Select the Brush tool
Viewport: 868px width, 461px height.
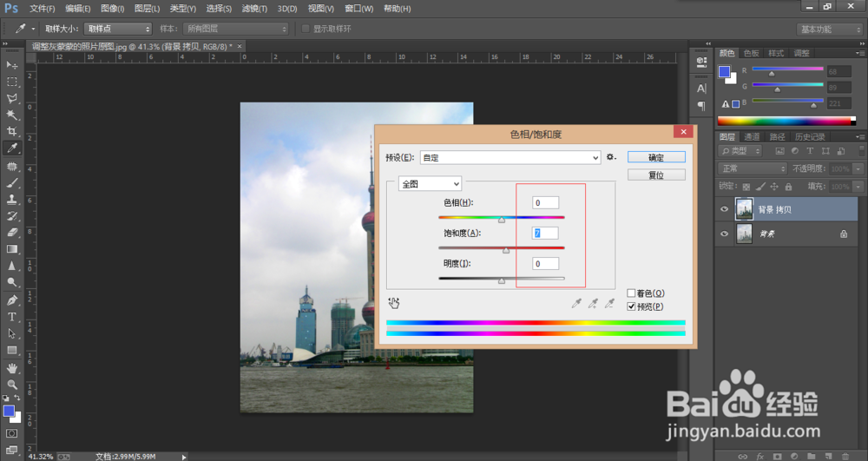pos(11,182)
